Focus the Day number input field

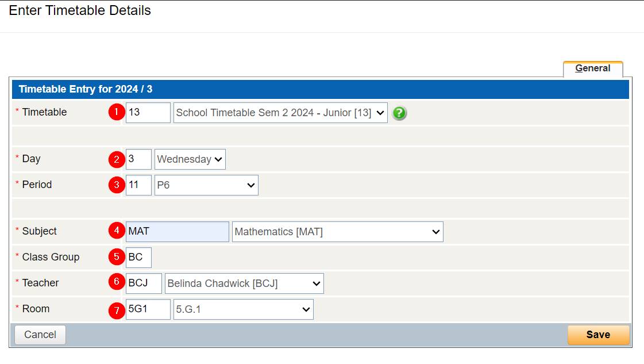138,159
